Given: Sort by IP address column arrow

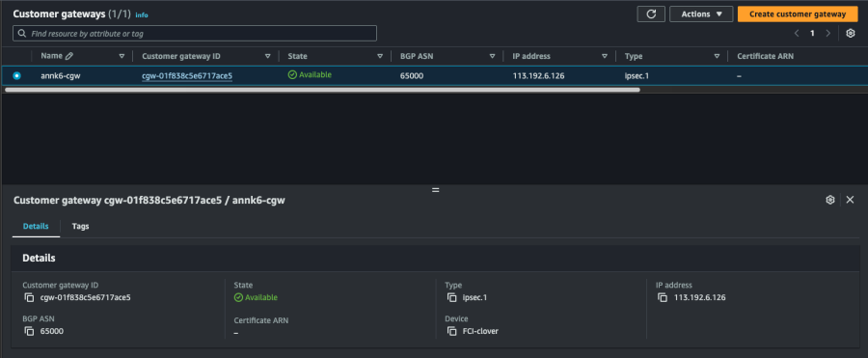Looking at the screenshot, I should click(605, 57).
